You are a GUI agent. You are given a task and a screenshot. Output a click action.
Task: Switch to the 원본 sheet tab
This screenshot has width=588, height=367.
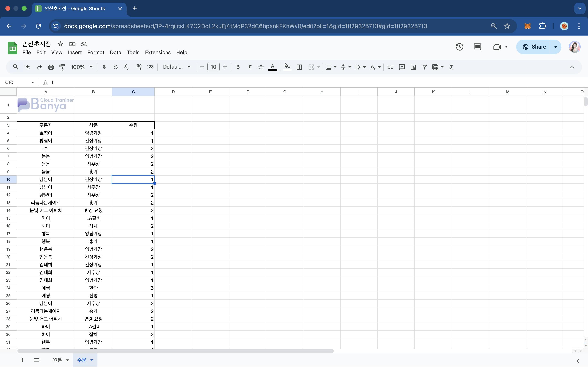57,360
